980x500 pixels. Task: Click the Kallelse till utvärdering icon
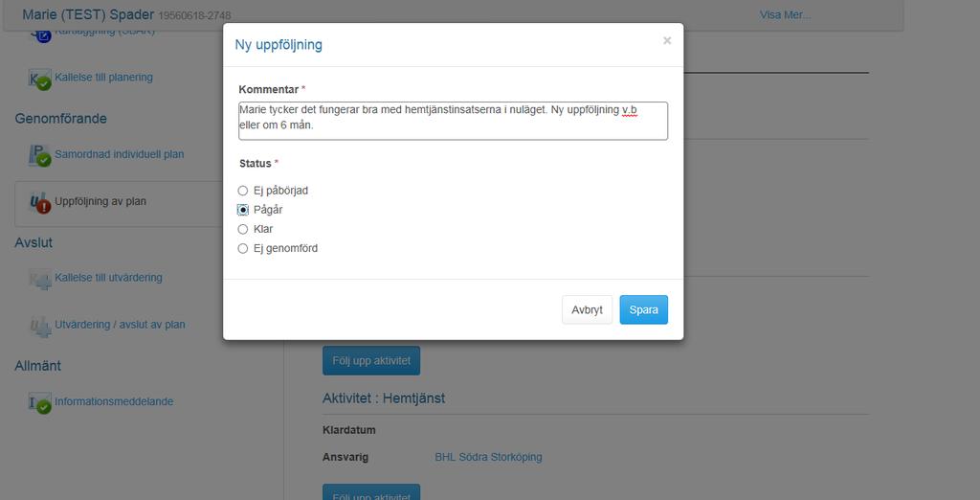click(40, 279)
